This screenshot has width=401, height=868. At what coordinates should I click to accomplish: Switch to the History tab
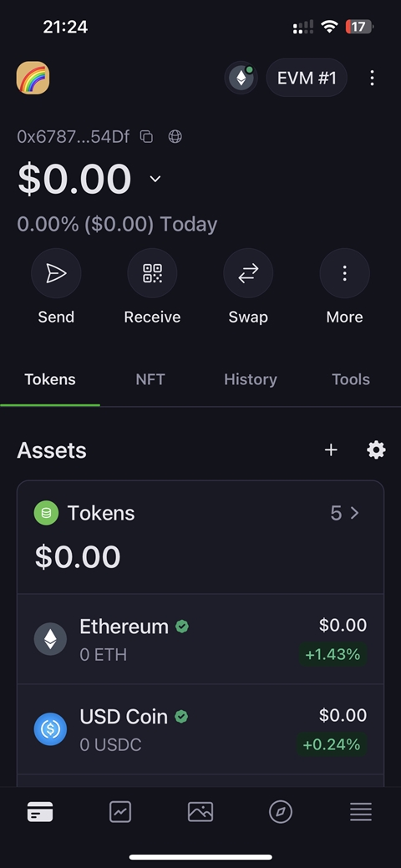coord(251,380)
